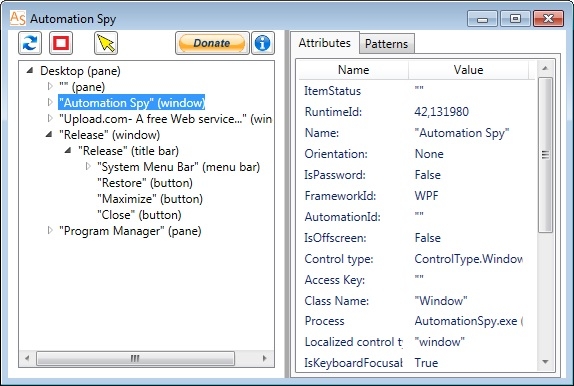This screenshot has height=386, width=574.
Task: Select "Release" (title bar) tree item
Action: [128, 151]
